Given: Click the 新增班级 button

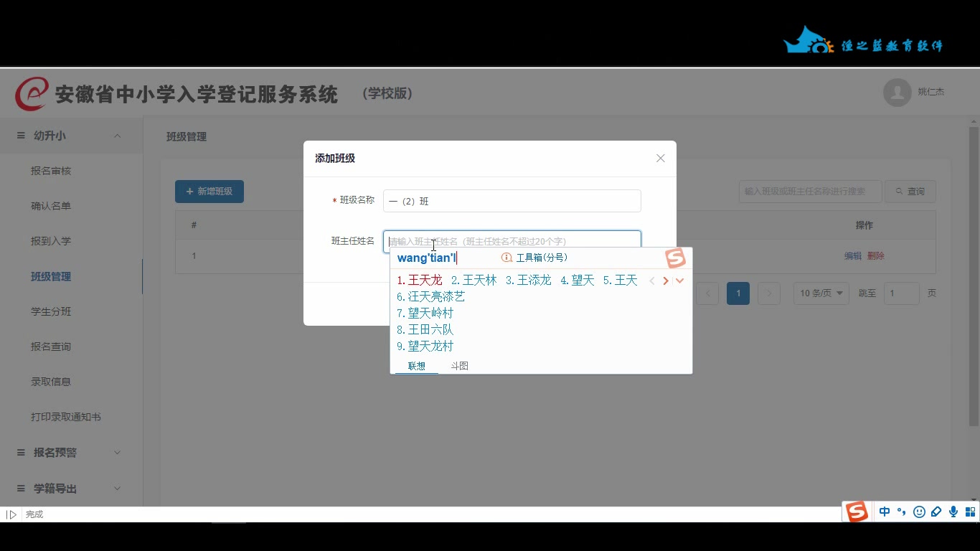Looking at the screenshot, I should click(209, 192).
